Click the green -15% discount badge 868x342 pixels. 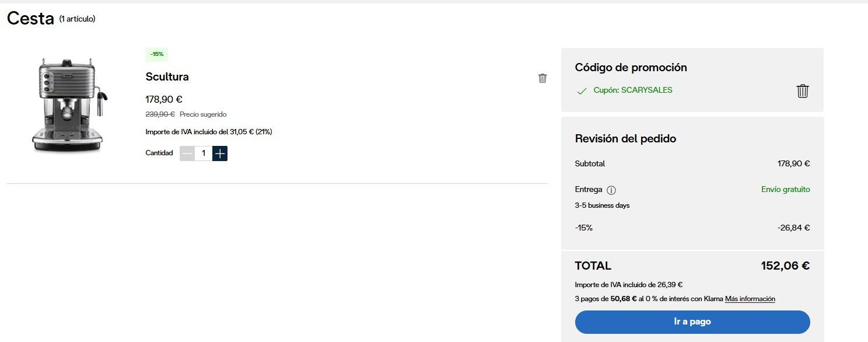click(x=157, y=54)
